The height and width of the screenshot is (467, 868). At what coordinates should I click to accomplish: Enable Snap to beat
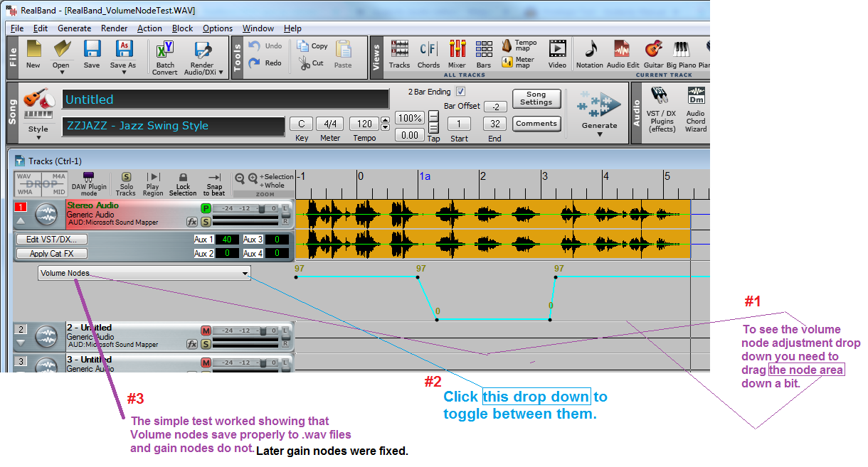click(214, 183)
